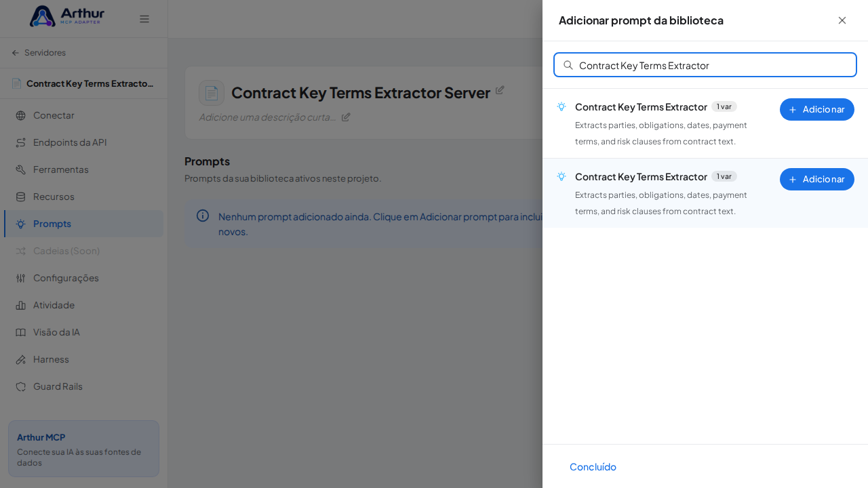This screenshot has height=488, width=868.
Task: Click the Arthur MCP Adapter logo
Action: pyautogui.click(x=66, y=16)
